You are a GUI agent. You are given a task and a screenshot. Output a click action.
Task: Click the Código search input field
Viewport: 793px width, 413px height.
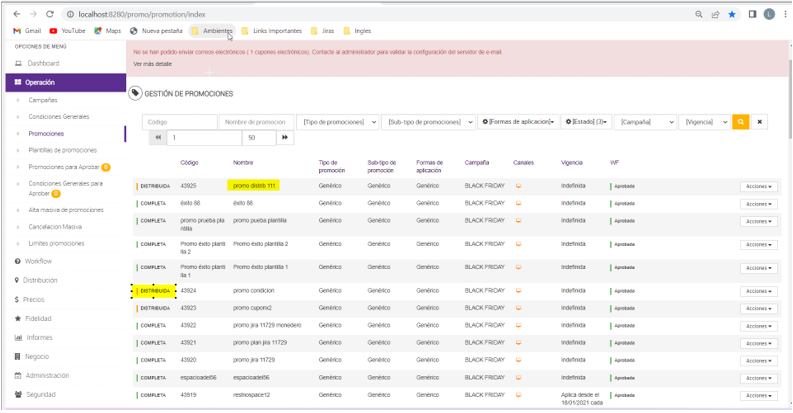[180, 122]
